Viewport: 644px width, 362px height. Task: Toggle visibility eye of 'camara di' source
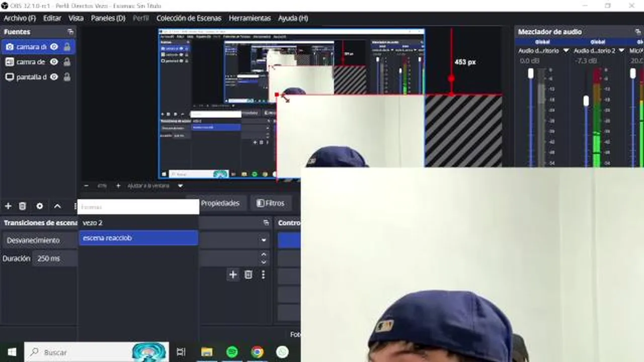pos(54,47)
